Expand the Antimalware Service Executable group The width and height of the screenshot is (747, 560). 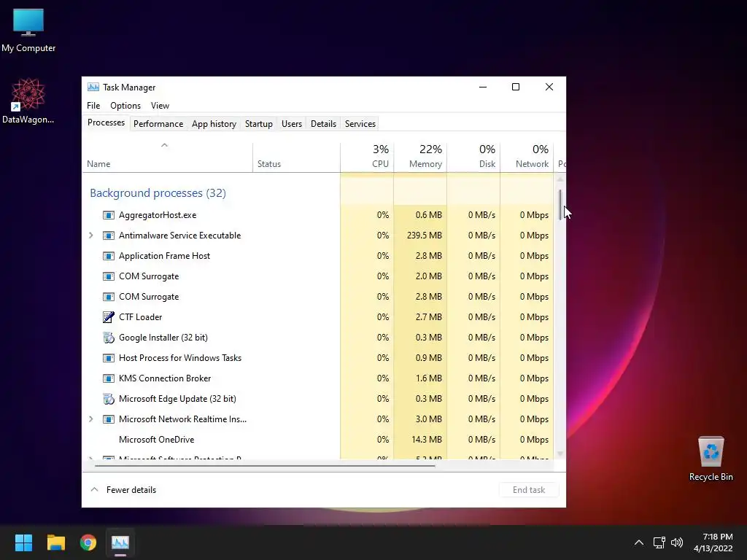pos(91,236)
